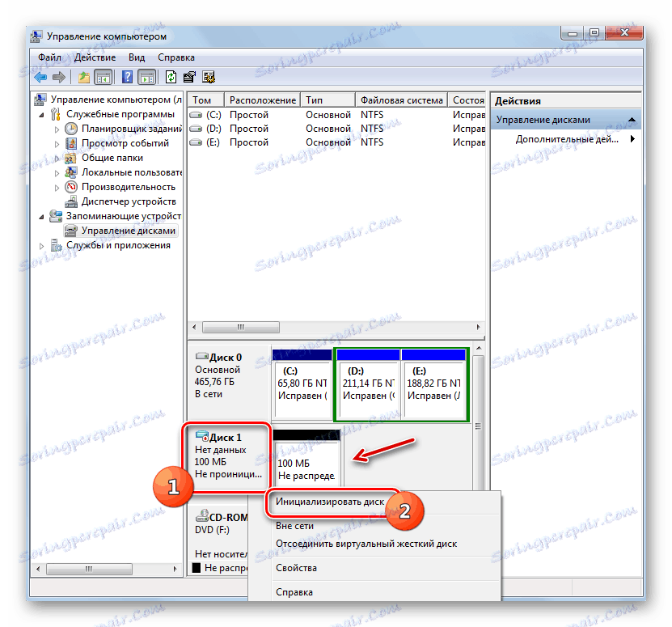Sort by the Состояние column header

point(467,100)
